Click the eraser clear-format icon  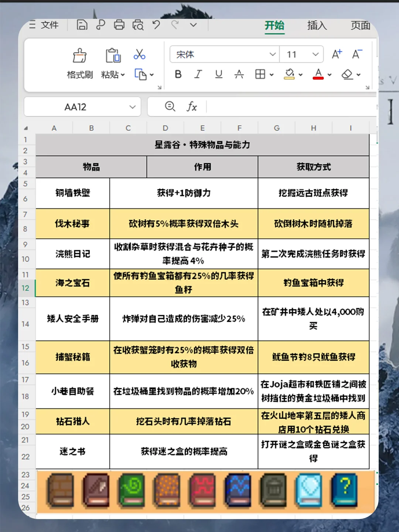click(347, 74)
